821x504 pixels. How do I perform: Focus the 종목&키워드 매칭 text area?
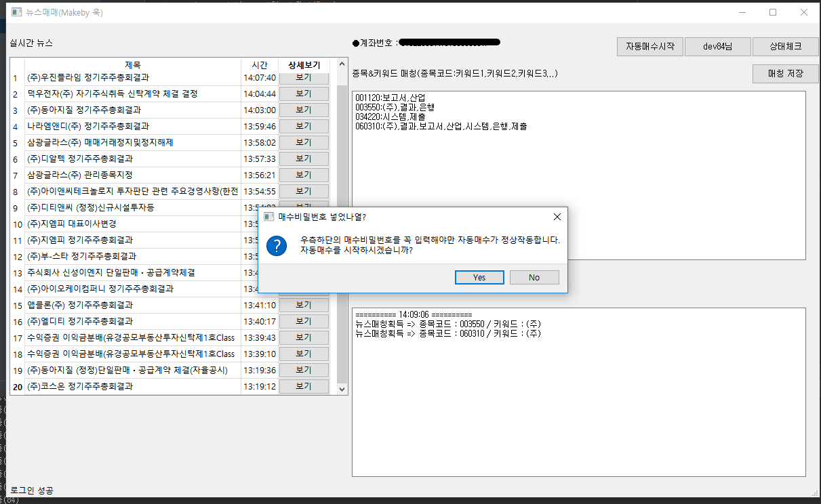579,175
